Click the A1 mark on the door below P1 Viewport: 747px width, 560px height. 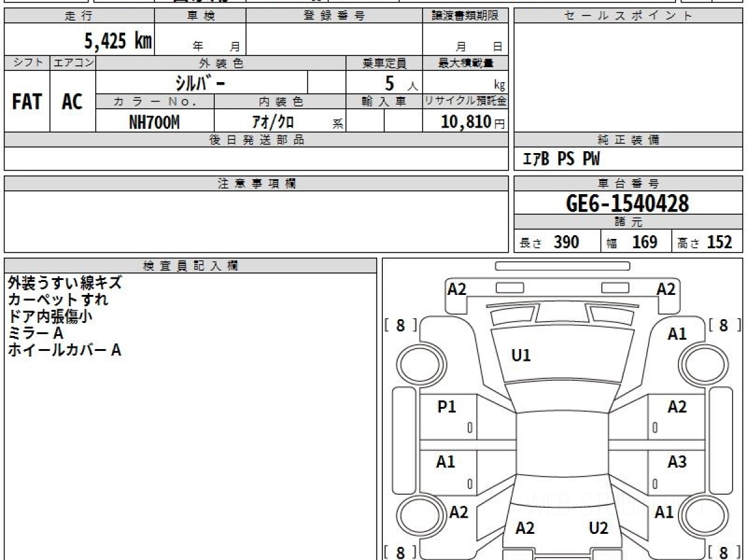tap(446, 462)
